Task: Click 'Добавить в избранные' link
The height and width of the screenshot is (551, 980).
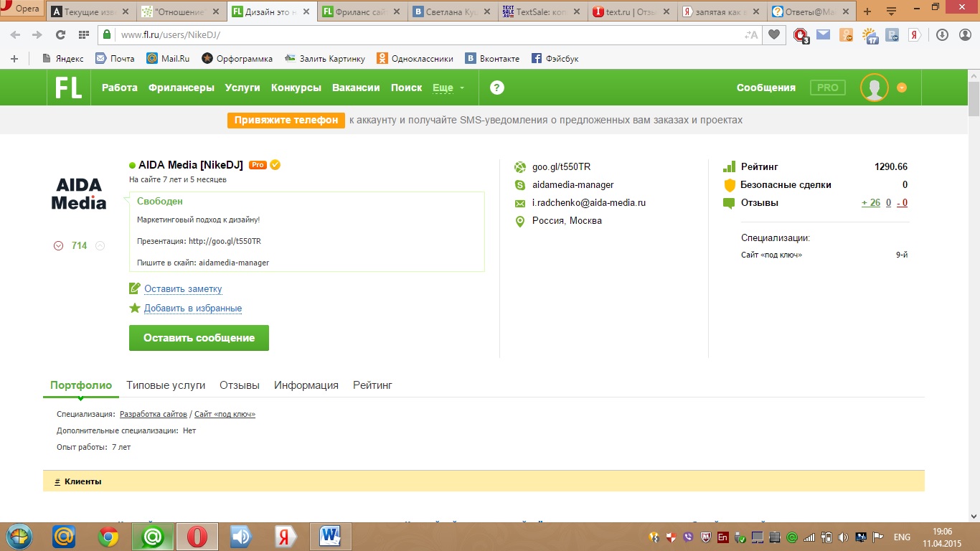Action: (193, 309)
